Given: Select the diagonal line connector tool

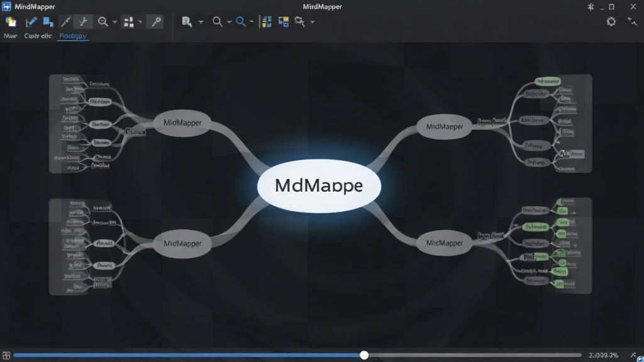Looking at the screenshot, I should pyautogui.click(x=65, y=22).
